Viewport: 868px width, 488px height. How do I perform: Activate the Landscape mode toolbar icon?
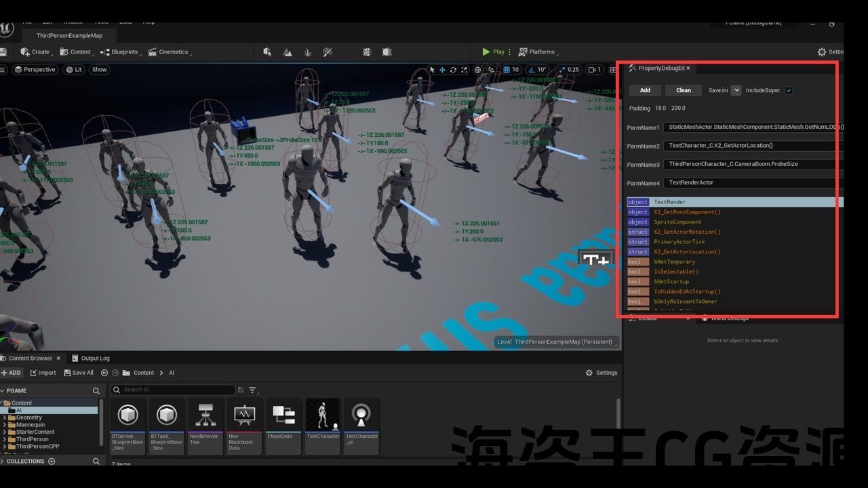tap(288, 52)
